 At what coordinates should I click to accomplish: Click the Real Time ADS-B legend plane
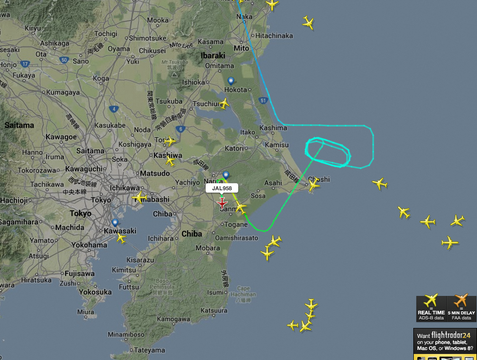[431, 300]
